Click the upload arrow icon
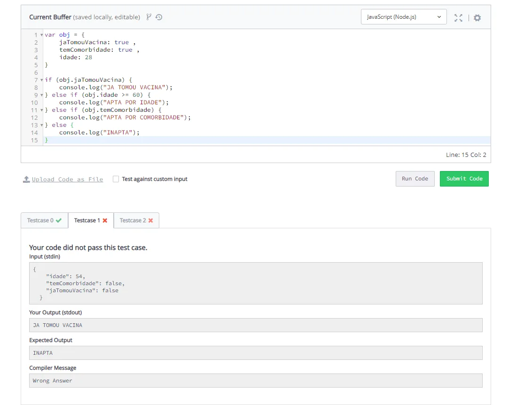532x405 pixels. 26,179
